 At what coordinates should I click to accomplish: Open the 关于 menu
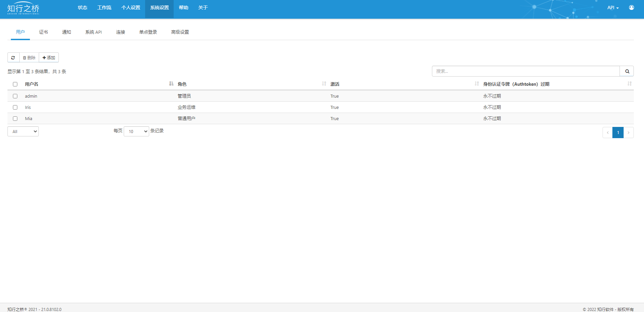(x=203, y=7)
